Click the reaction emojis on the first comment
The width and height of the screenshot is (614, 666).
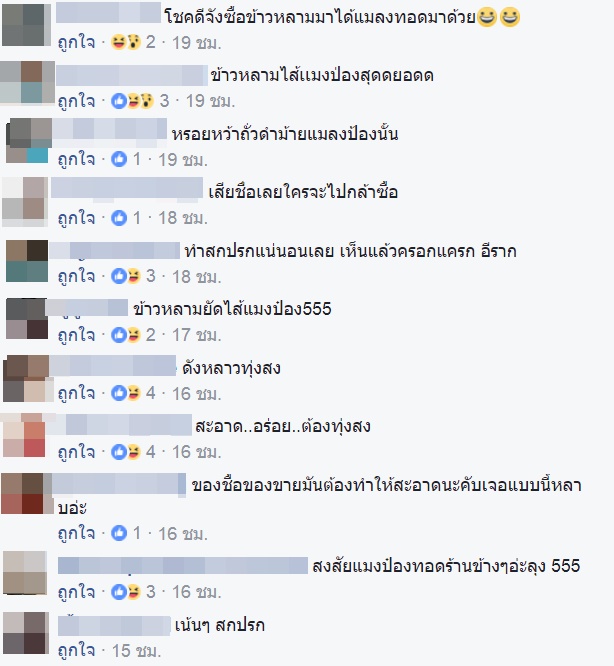[126, 42]
